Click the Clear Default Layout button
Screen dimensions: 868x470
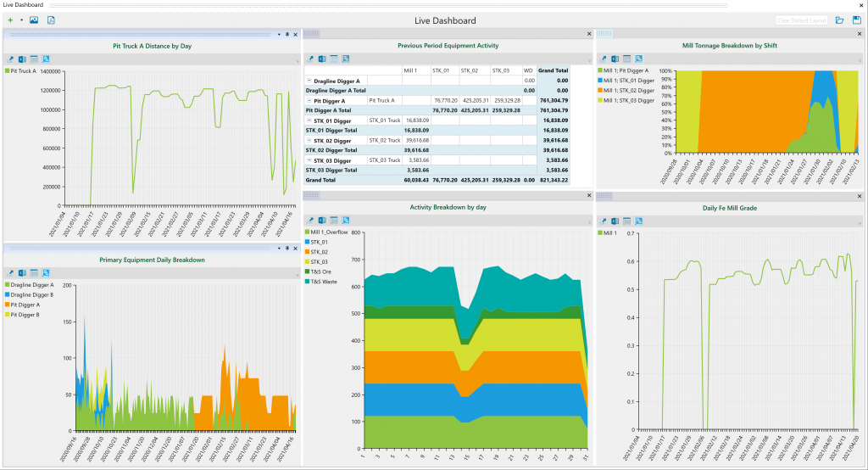pyautogui.click(x=801, y=20)
